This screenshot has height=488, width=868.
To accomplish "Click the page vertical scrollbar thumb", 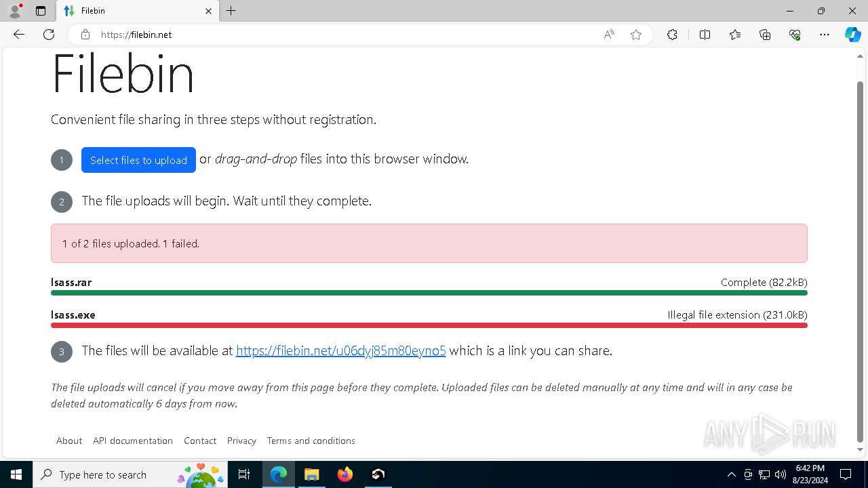I will (x=860, y=261).
